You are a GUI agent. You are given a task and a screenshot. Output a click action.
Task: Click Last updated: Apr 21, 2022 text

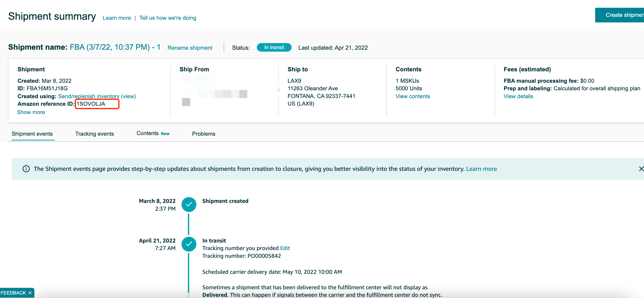tap(333, 48)
